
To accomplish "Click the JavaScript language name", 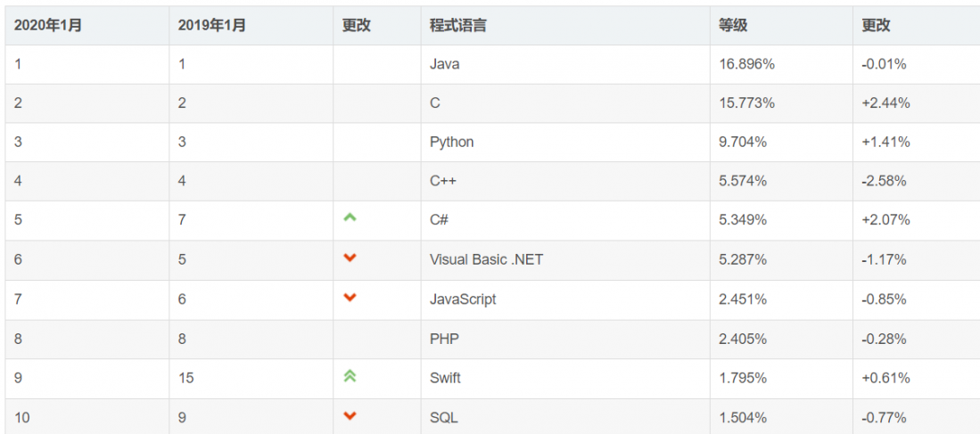I will pos(463,299).
